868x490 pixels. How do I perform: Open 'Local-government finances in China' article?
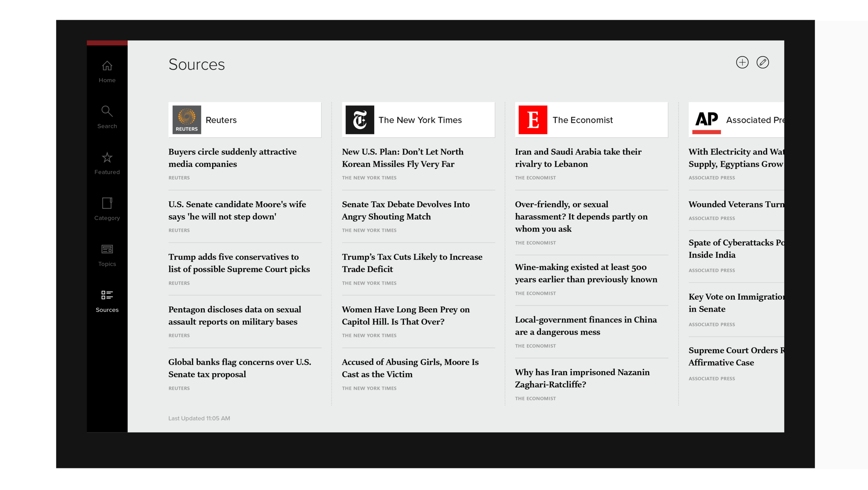tap(585, 326)
